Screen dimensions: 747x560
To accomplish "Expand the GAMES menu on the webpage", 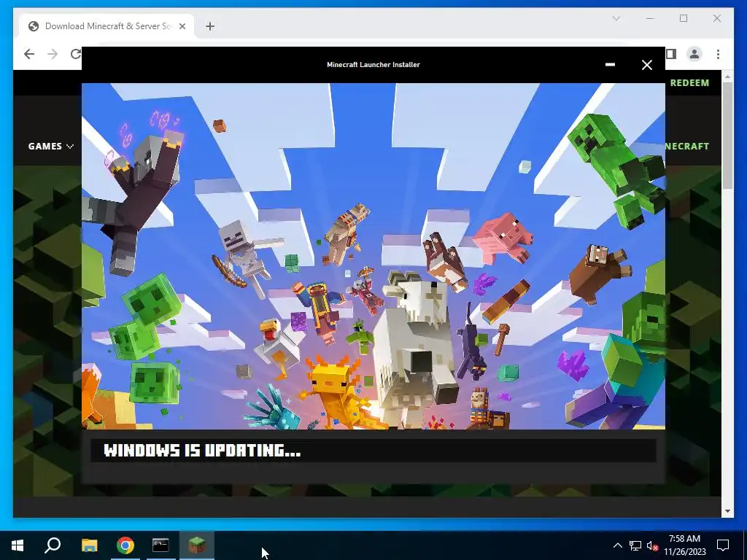I will (50, 146).
